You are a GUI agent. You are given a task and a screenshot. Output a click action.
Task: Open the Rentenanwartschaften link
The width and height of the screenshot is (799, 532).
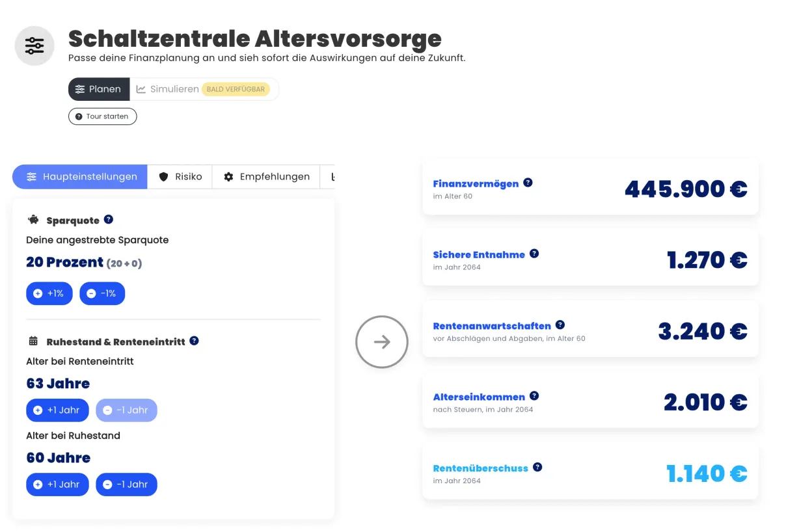(492, 326)
